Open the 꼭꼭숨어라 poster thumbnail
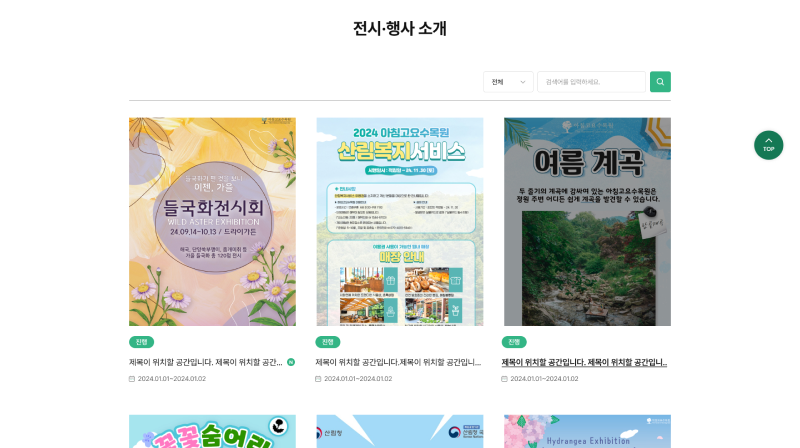Image resolution: width=800 pixels, height=448 pixels. [212, 431]
